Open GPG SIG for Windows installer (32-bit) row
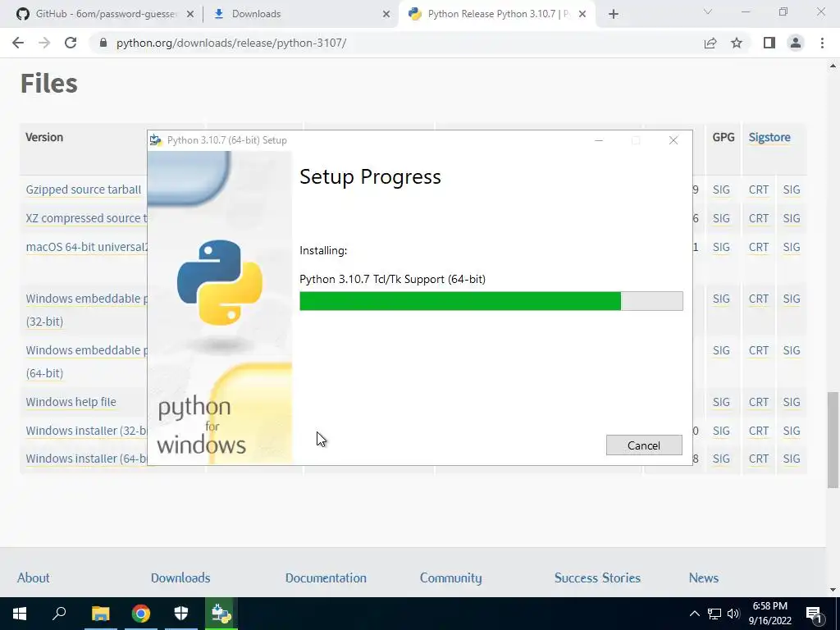 pos(721,431)
